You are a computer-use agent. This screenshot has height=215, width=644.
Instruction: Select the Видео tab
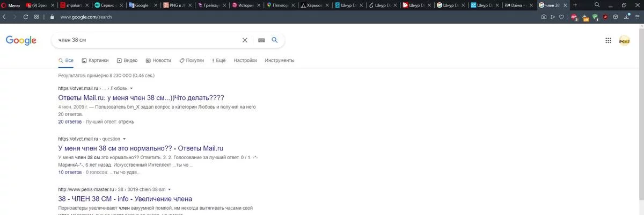[127, 60]
